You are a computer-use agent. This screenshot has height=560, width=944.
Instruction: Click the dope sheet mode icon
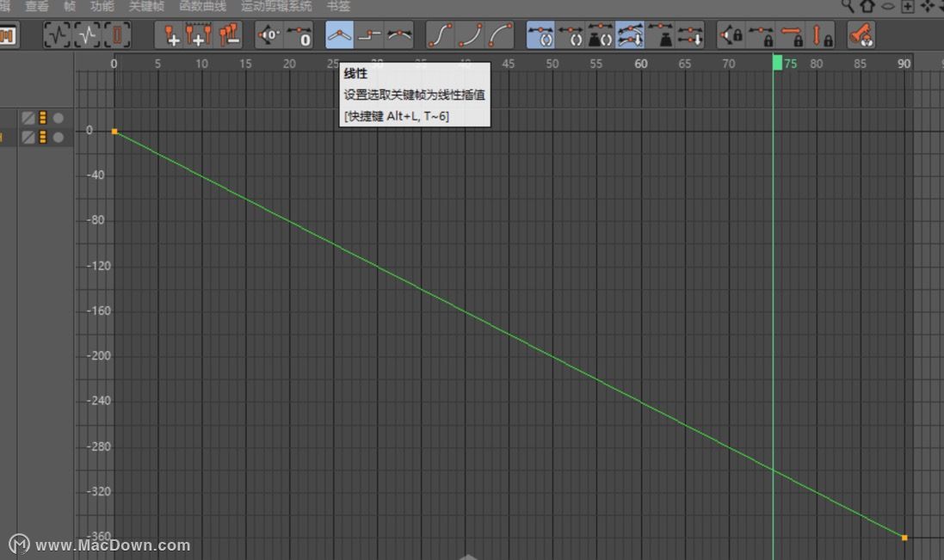pyautogui.click(x=8, y=35)
